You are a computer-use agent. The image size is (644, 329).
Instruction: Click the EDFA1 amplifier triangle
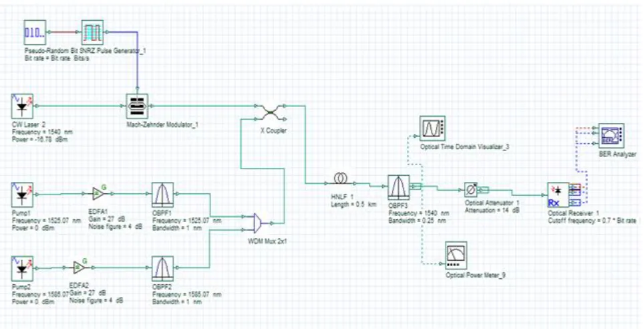99,193
